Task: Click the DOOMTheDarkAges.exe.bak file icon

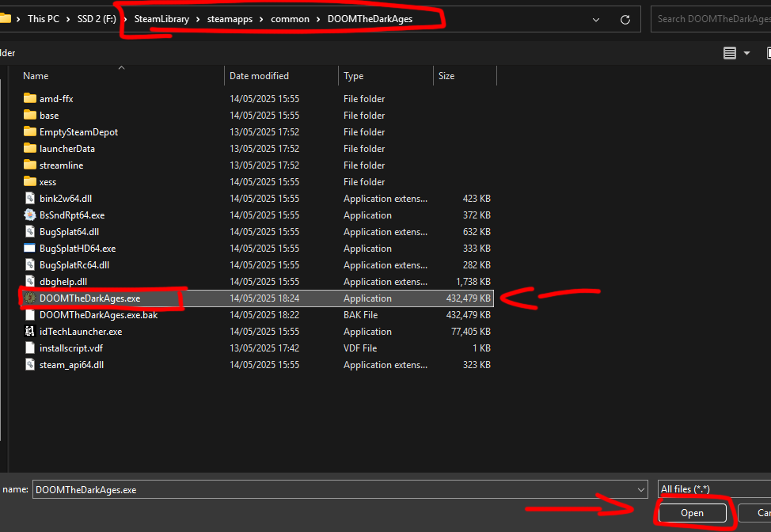Action: click(x=30, y=314)
